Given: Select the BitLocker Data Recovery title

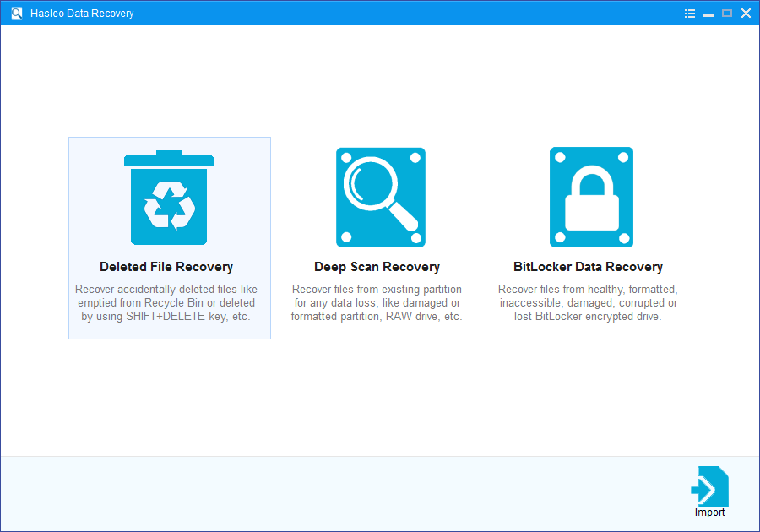Looking at the screenshot, I should point(588,267).
